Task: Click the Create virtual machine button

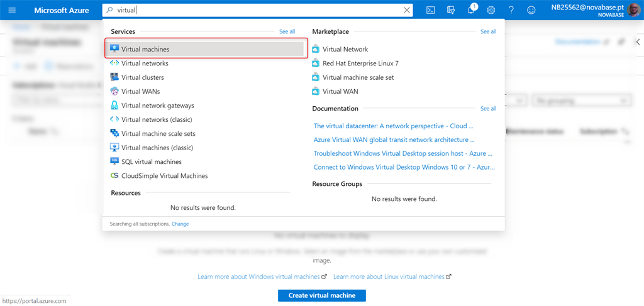Action: (321, 295)
